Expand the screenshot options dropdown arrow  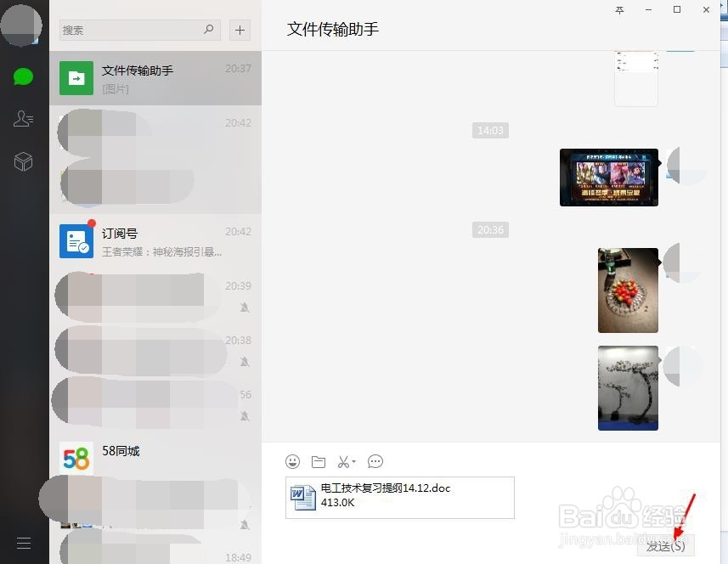click(x=353, y=461)
